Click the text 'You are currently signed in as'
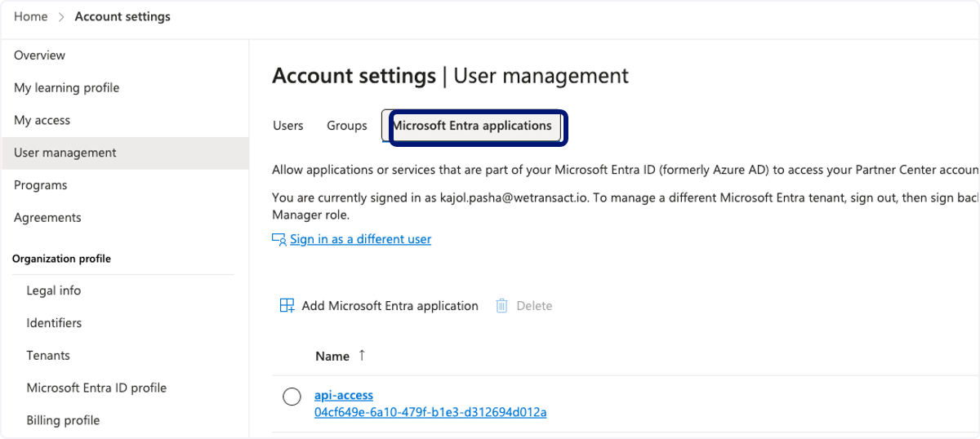This screenshot has width=980, height=439. click(x=353, y=197)
